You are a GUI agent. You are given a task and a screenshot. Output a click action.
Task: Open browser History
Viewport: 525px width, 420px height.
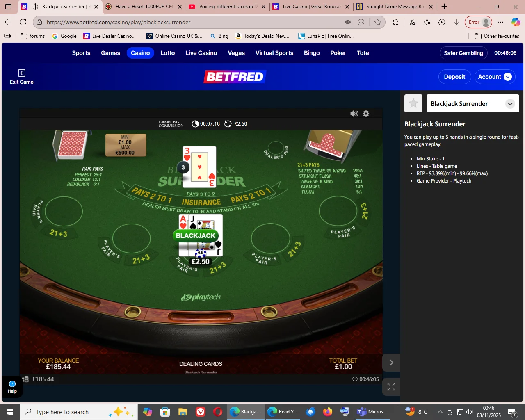[x=442, y=22]
